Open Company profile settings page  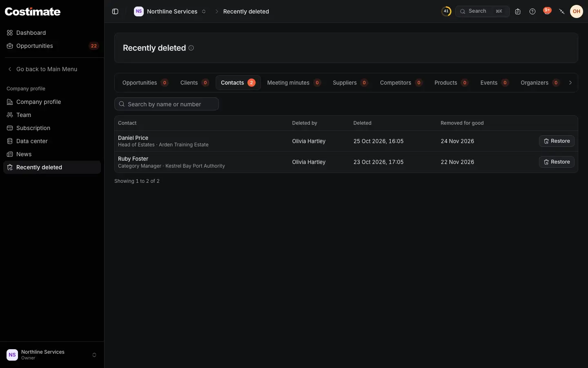point(52,102)
